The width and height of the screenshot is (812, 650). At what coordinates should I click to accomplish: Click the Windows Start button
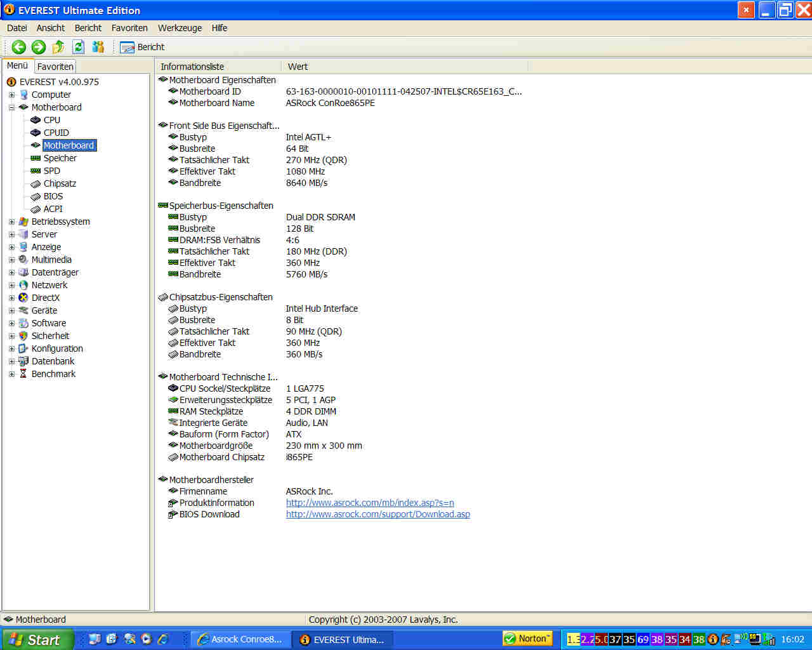(x=37, y=639)
